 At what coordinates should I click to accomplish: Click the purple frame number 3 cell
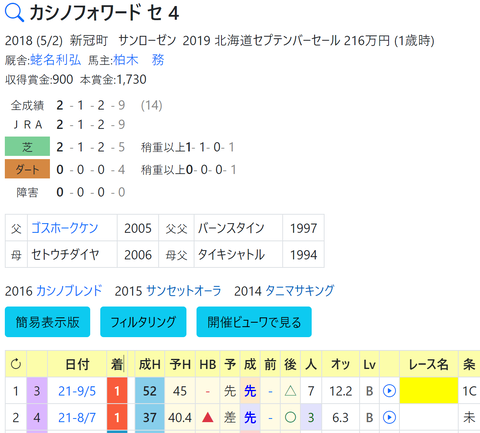(37, 391)
